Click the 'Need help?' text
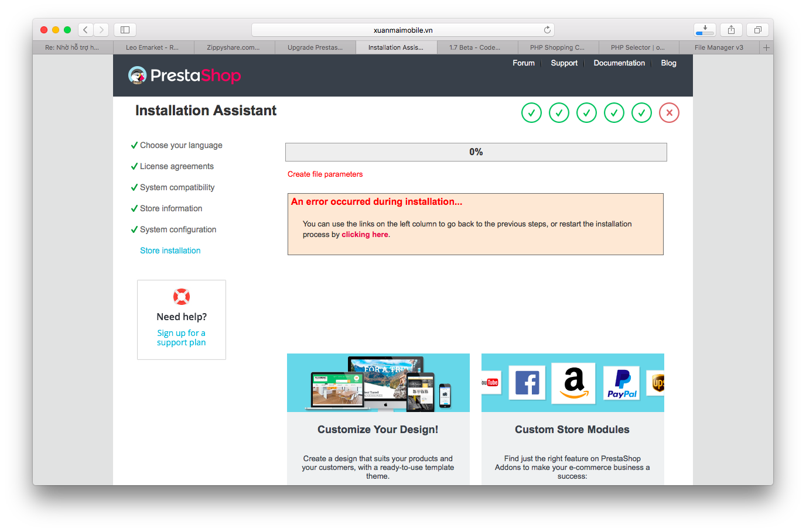Image resolution: width=806 pixels, height=532 pixels. 182,317
